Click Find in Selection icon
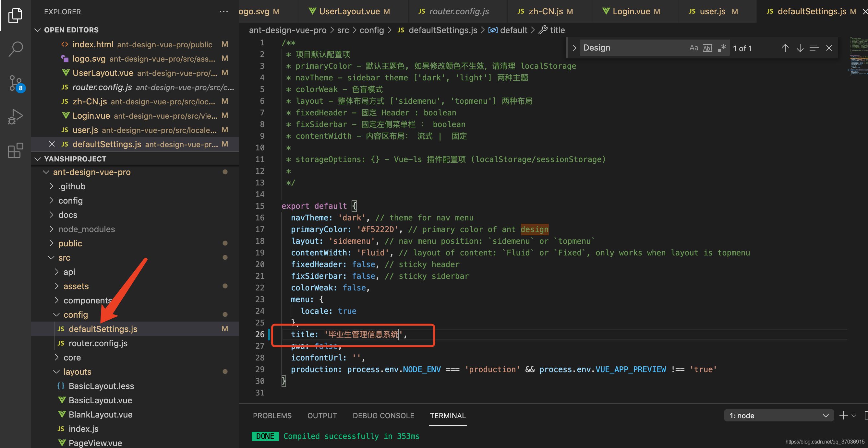 click(x=814, y=48)
